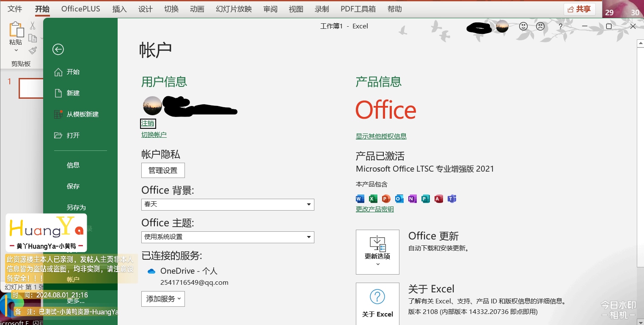Open the OfficePLUS ribbon tab

click(x=81, y=9)
